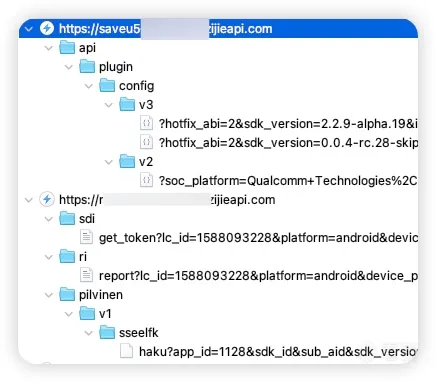This screenshot has width=436, height=382.
Task: Collapse the v2 folder chevron
Action: (109, 162)
